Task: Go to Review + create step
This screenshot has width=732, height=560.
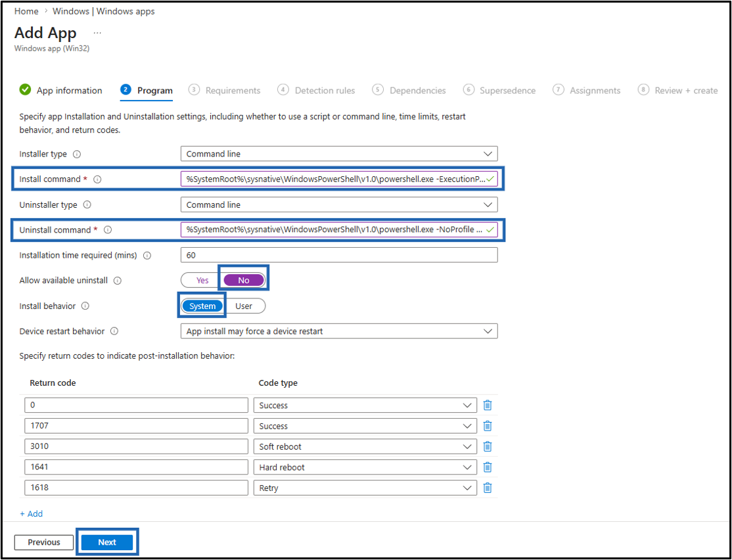Action: pos(678,90)
